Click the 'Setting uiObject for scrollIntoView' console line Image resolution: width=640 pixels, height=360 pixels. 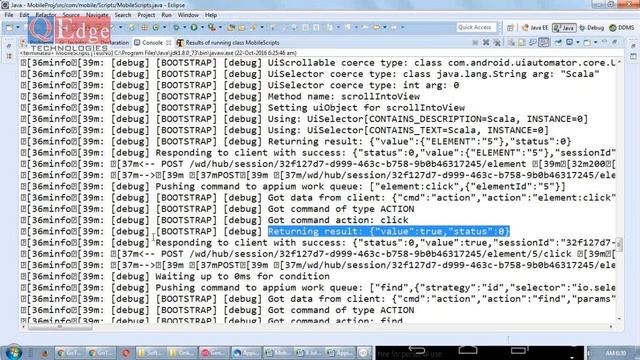click(x=366, y=108)
